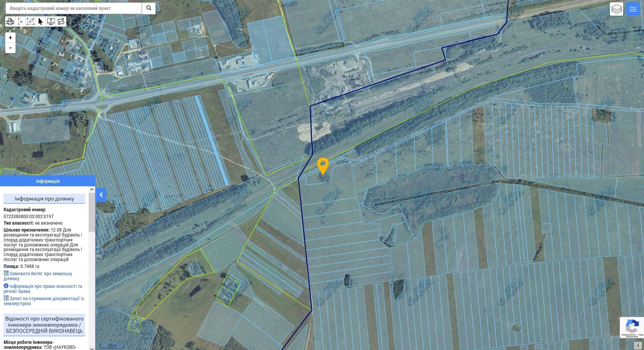Click the print map icon
644x350 pixels.
[x=10, y=21]
